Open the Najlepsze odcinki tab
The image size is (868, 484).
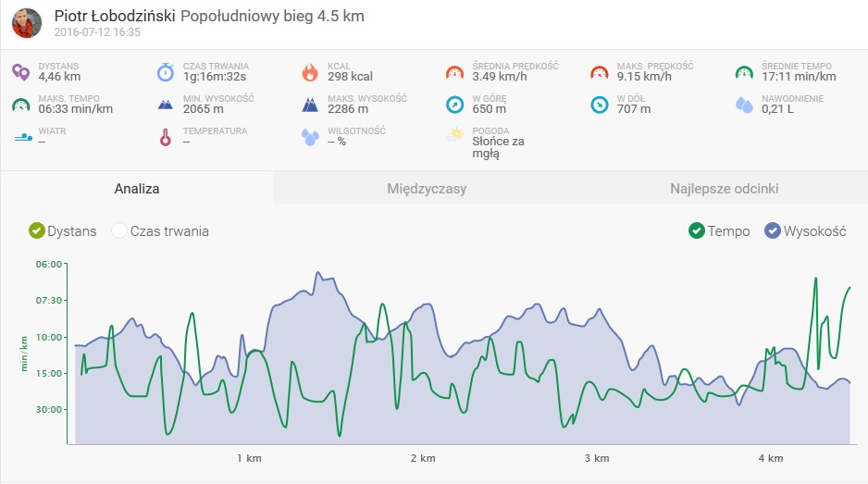[724, 189]
